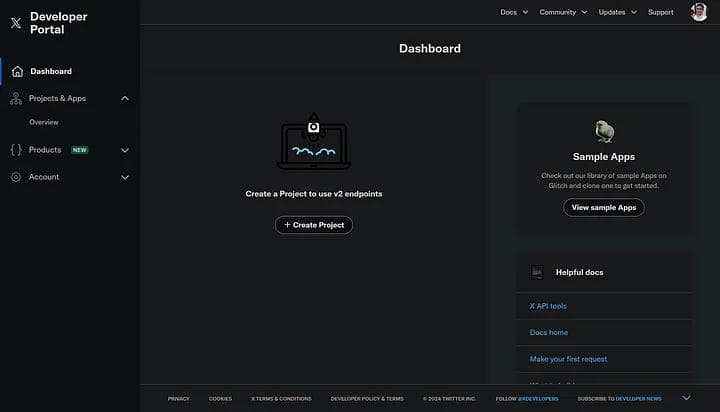The width and height of the screenshot is (720, 412).
Task: Click View sample Apps button
Action: tap(603, 208)
